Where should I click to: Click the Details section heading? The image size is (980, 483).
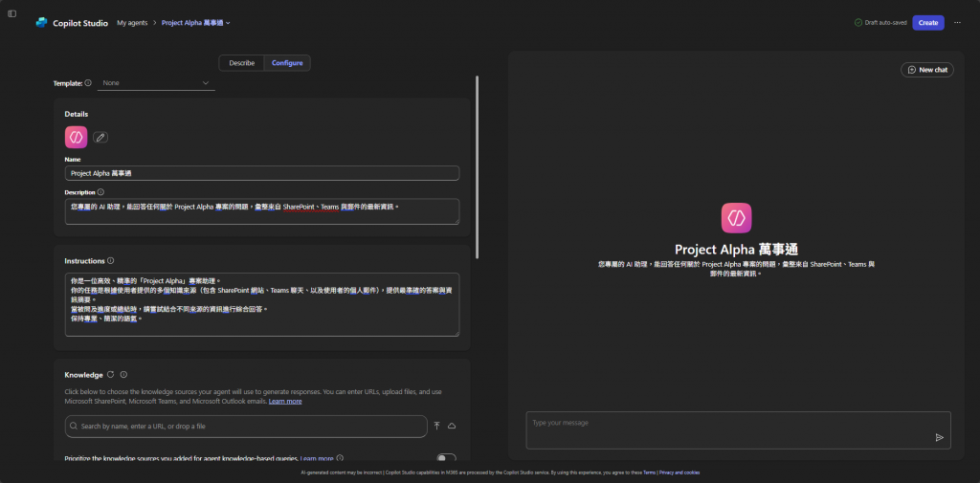[77, 115]
